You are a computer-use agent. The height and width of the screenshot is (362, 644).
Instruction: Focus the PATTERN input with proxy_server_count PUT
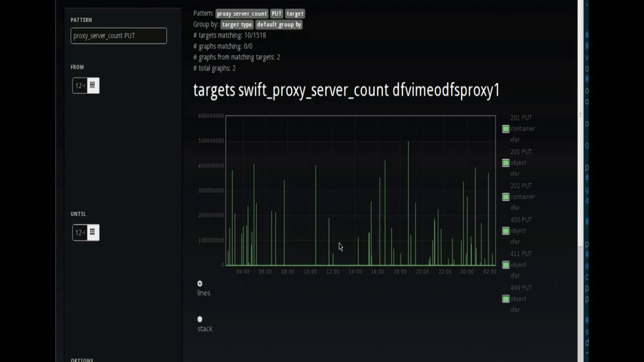tap(119, 36)
